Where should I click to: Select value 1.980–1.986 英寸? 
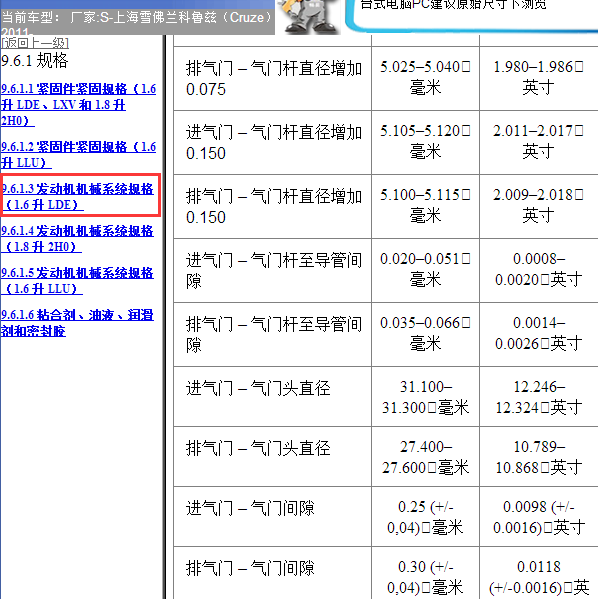[538, 77]
